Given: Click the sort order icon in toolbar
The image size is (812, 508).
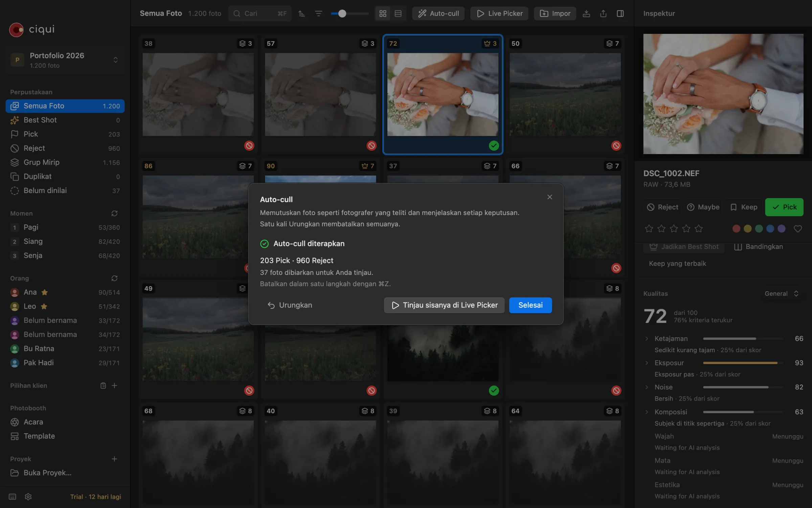Looking at the screenshot, I should (301, 14).
